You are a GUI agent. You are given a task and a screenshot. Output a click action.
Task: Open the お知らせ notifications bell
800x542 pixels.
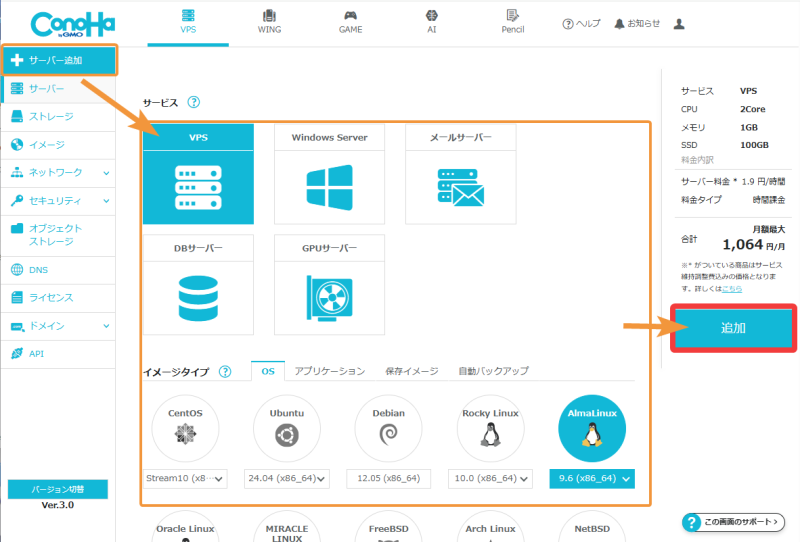pos(637,23)
